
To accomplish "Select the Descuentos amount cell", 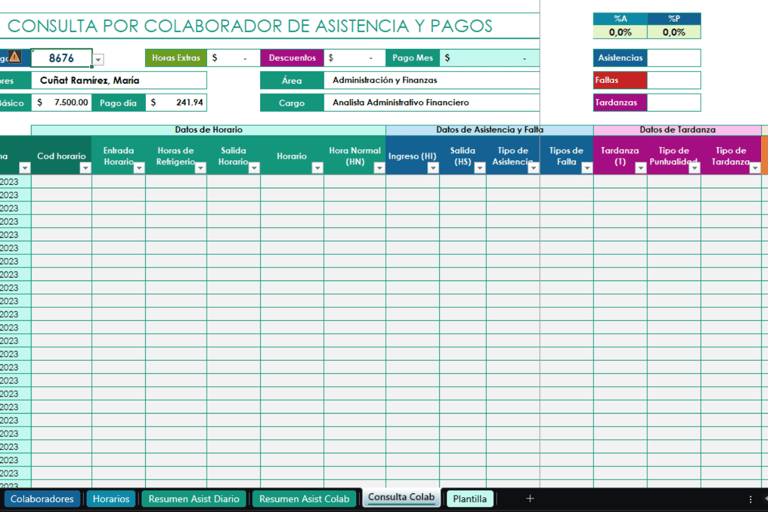I will tap(355, 58).
